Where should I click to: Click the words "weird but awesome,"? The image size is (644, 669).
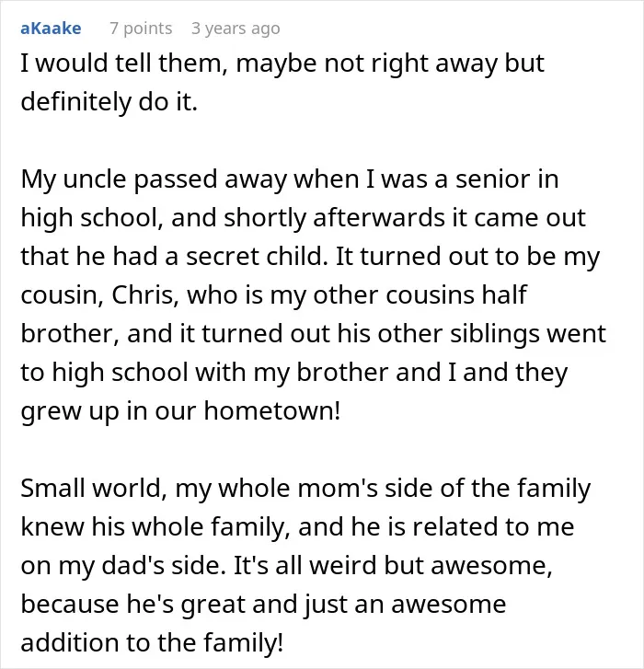click(x=431, y=566)
